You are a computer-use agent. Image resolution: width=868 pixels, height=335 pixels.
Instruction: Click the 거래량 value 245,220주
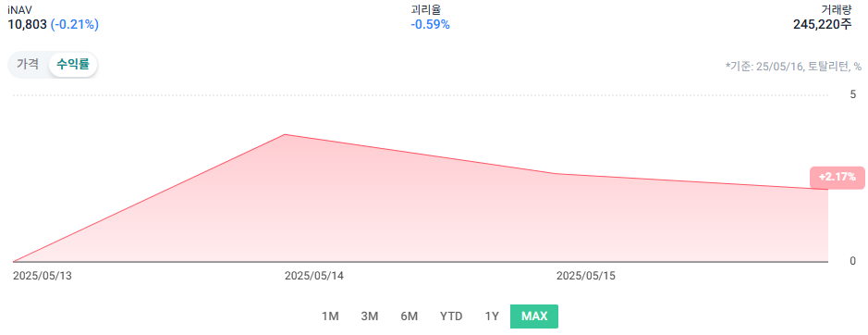click(822, 24)
